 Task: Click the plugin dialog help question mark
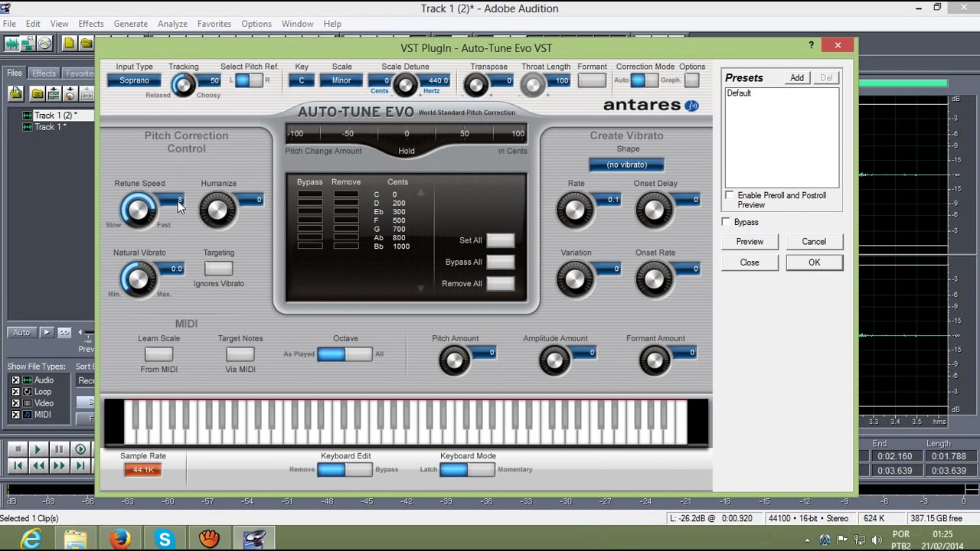811,45
